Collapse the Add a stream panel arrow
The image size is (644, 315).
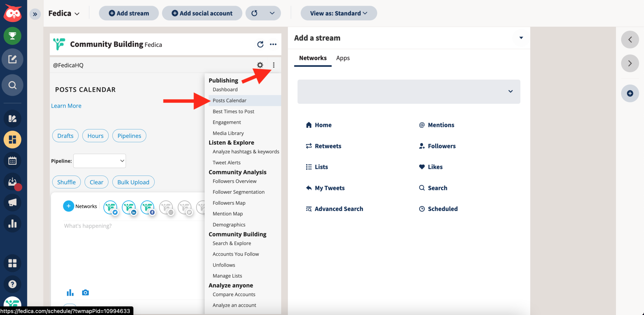pyautogui.click(x=521, y=38)
